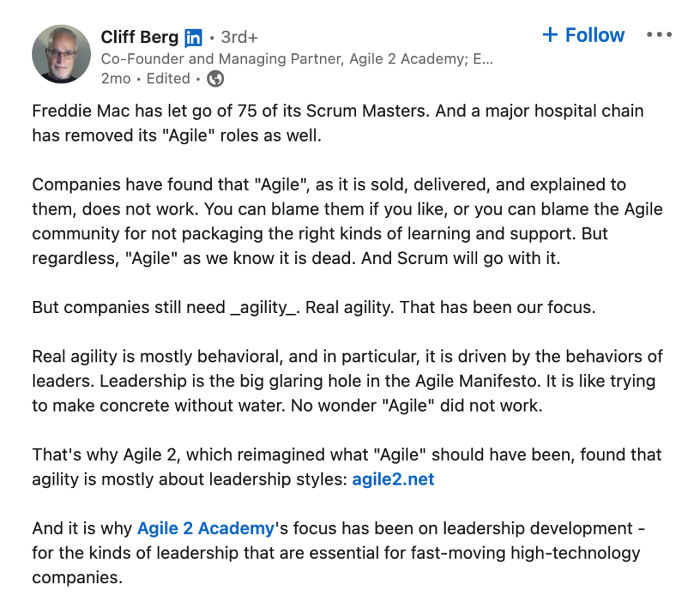The image size is (700, 614).
Task: Follow Cliff Berg
Action: pos(593,35)
